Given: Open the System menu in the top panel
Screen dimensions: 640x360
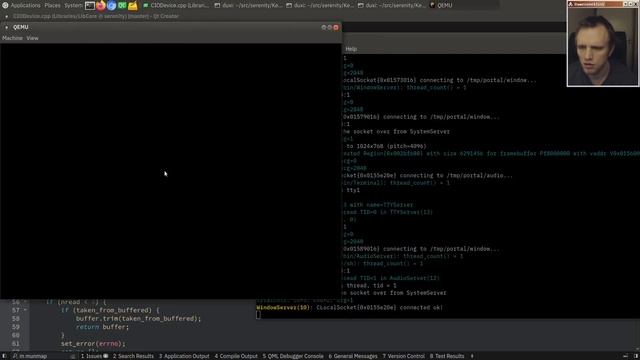Looking at the screenshot, I should coord(73,5).
